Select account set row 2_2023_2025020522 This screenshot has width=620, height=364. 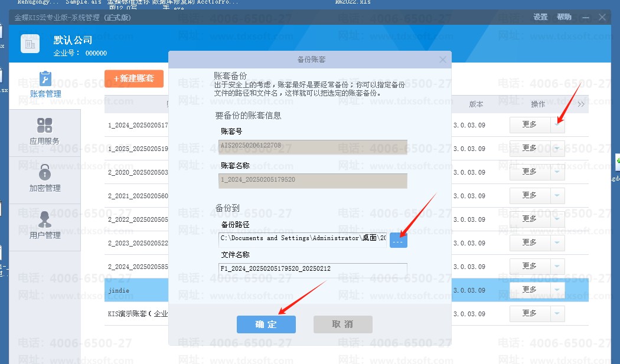pyautogui.click(x=347, y=243)
